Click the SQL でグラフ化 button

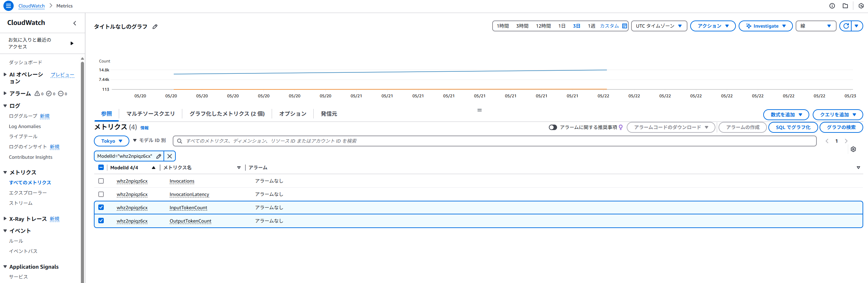point(793,127)
